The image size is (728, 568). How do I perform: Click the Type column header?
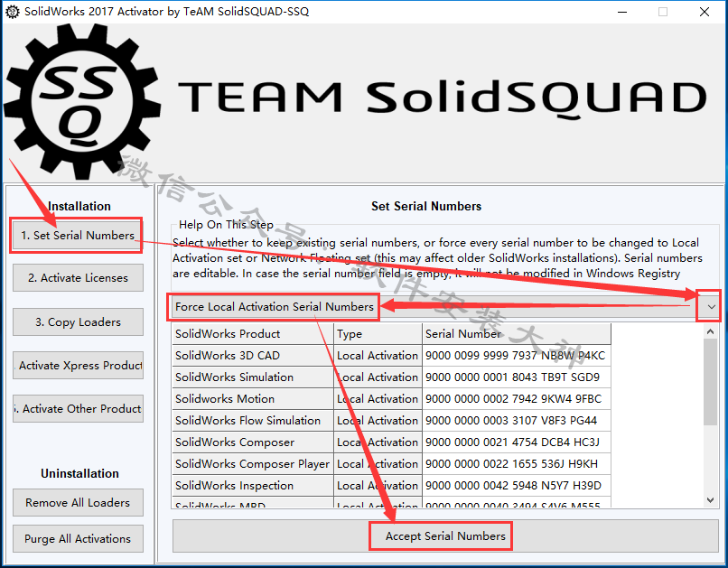(x=378, y=333)
